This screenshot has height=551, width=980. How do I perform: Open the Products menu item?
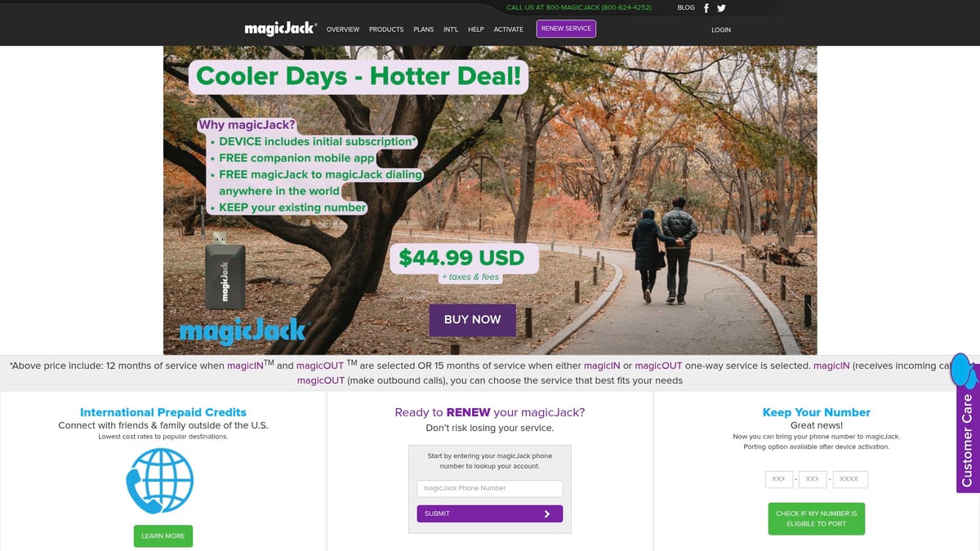point(386,29)
